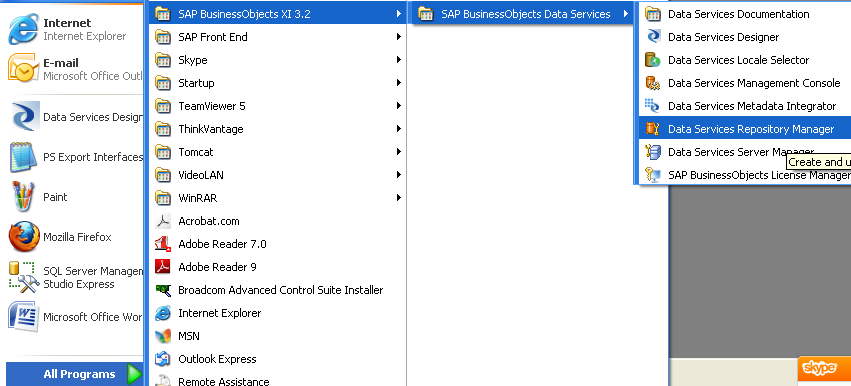The height and width of the screenshot is (386, 851).
Task: Click the Mozilla Firefox icon in pinned list
Action: (24, 237)
